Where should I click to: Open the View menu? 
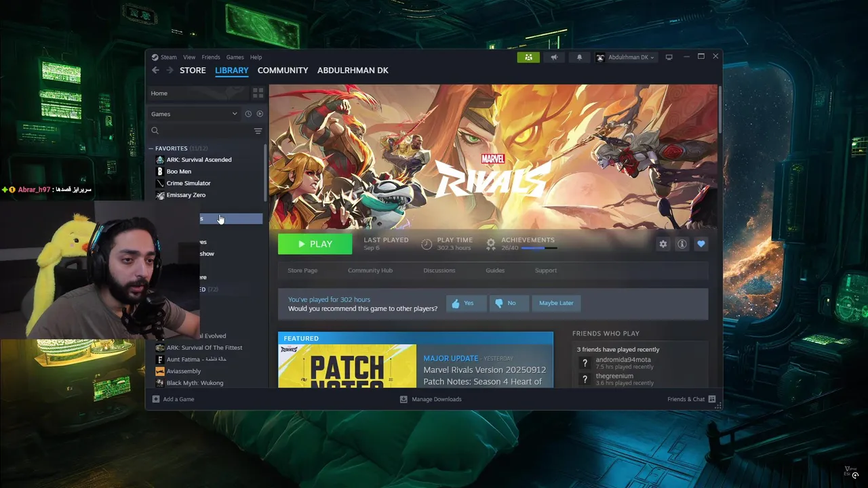click(189, 57)
